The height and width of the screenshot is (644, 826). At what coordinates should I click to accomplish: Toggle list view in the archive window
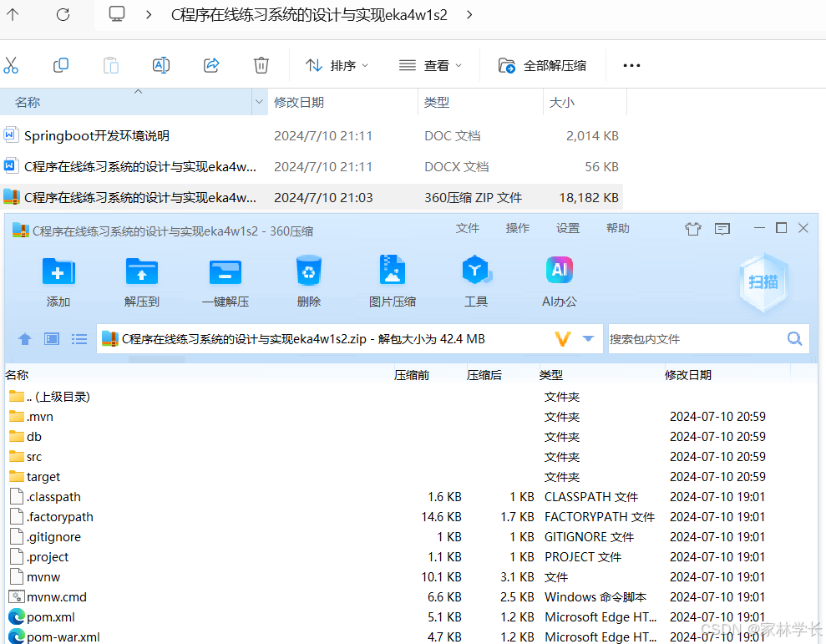tap(79, 338)
